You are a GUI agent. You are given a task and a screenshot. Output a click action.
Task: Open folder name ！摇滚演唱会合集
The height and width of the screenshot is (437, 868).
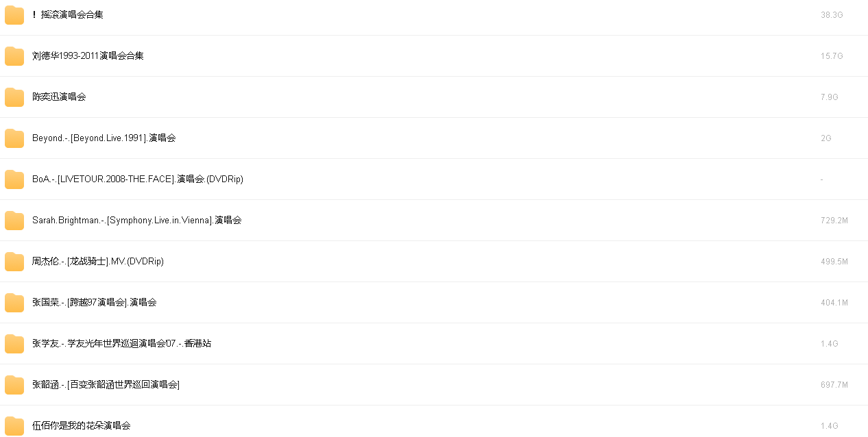(x=68, y=14)
